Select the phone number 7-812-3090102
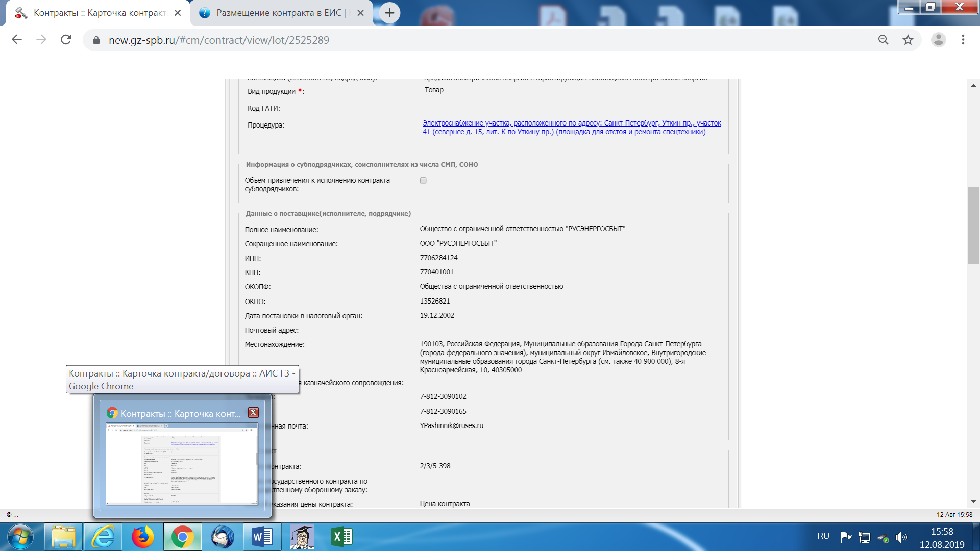 click(x=443, y=396)
